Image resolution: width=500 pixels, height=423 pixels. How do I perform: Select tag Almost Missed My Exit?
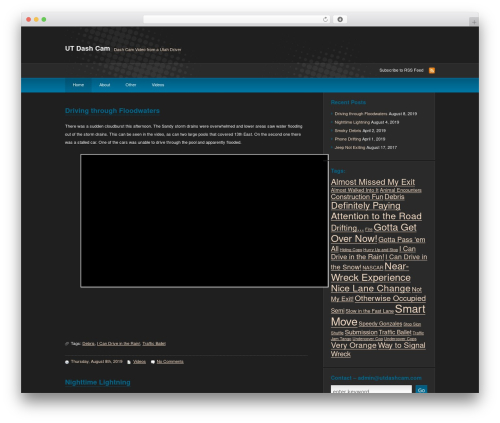373,182
